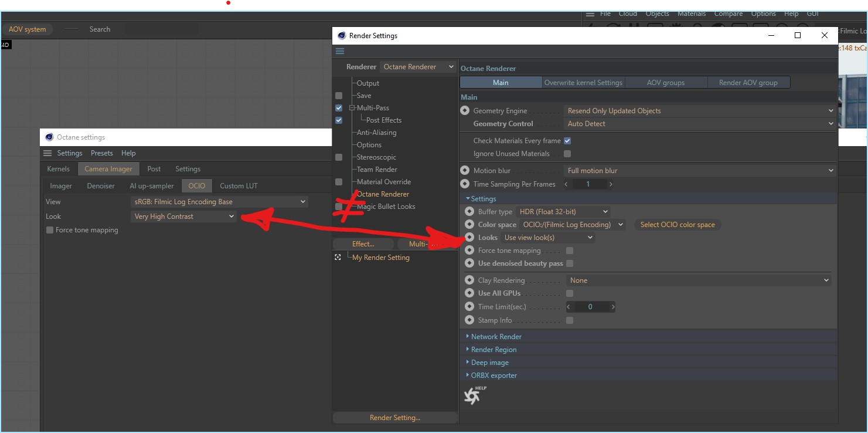The height and width of the screenshot is (433, 868).
Task: Enable the Material Override checkbox
Action: pyautogui.click(x=339, y=182)
